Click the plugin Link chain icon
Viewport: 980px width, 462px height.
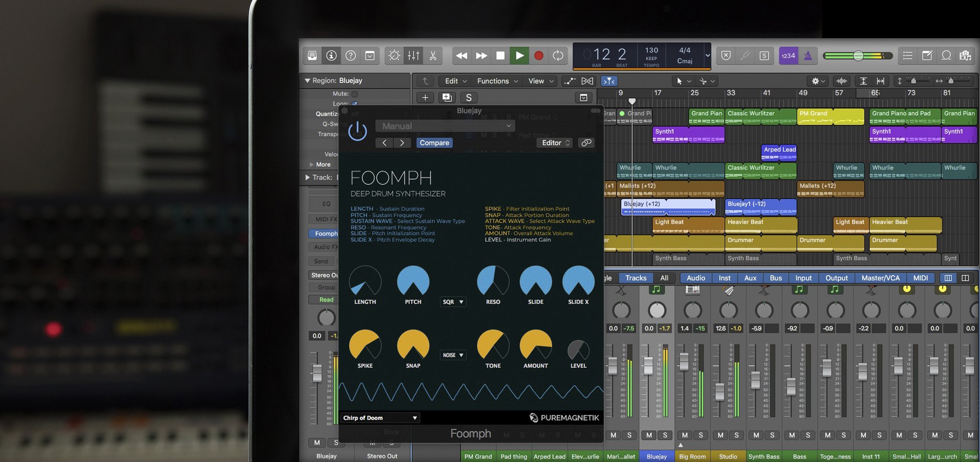[x=586, y=143]
